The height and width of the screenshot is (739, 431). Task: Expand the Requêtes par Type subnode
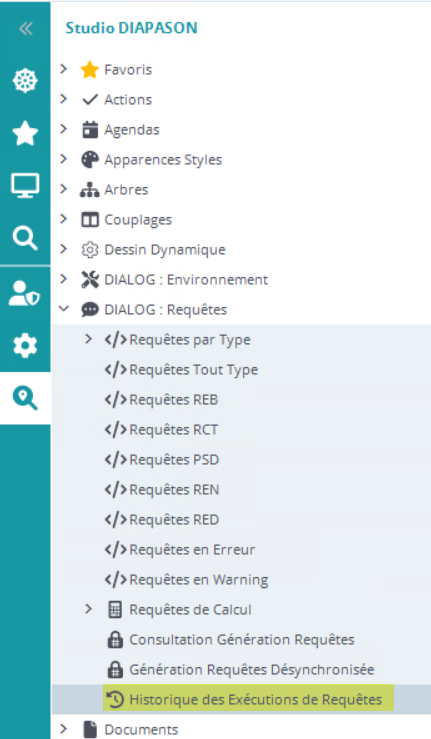(x=88, y=339)
